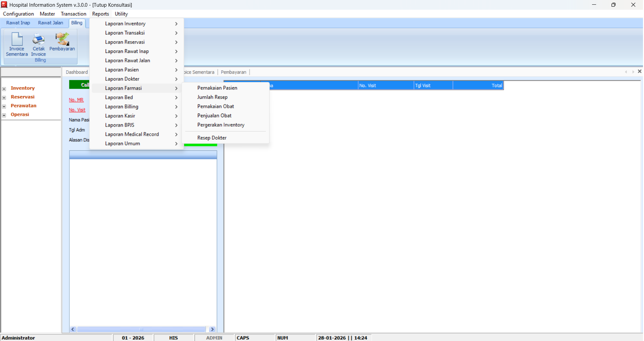This screenshot has height=341, width=644.
Task: Expand the Reservasi tree node
Action: [4, 97]
